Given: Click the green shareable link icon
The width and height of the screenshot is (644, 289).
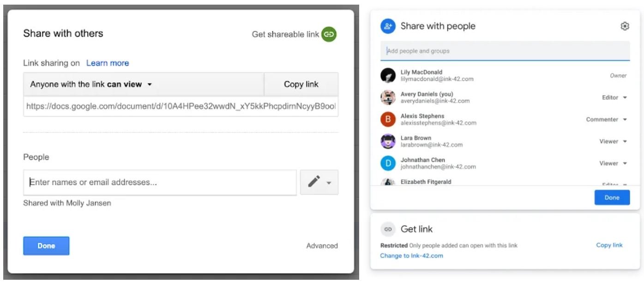Looking at the screenshot, I should (x=329, y=34).
